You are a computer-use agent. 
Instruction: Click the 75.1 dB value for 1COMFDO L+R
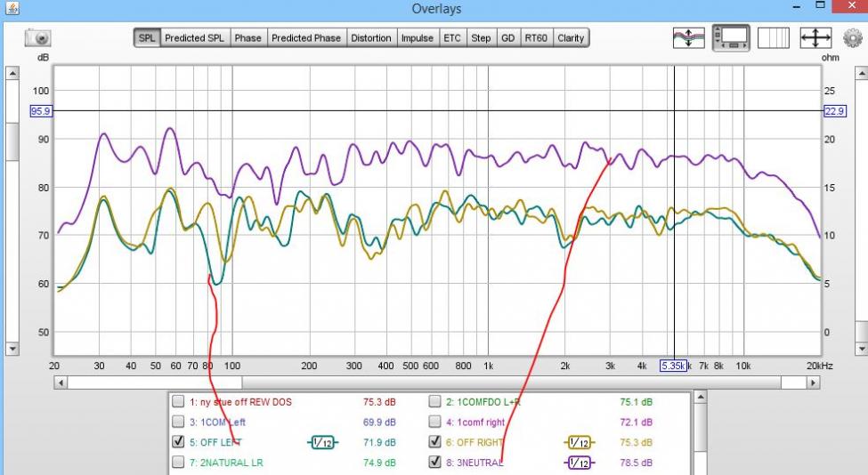coord(636,402)
